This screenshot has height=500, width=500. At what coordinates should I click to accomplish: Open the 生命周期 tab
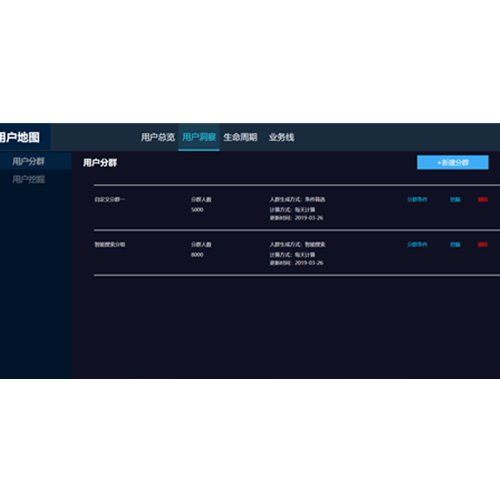coord(240,137)
